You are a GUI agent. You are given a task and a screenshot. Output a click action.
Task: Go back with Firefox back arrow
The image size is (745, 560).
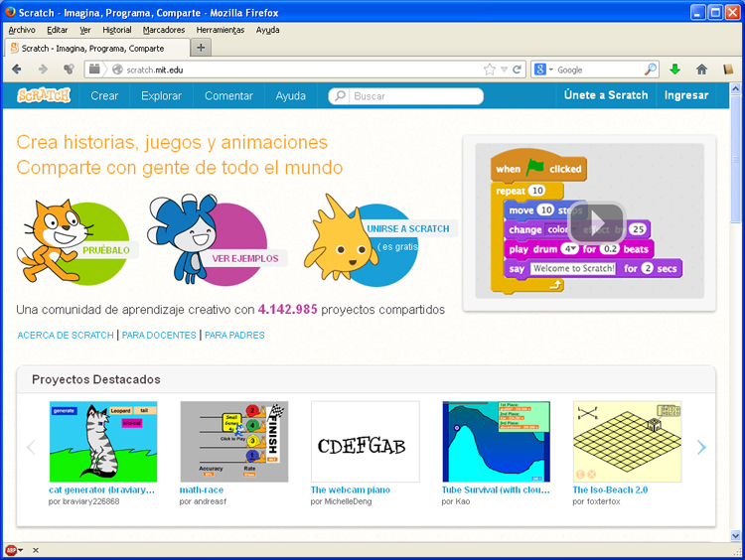17,70
